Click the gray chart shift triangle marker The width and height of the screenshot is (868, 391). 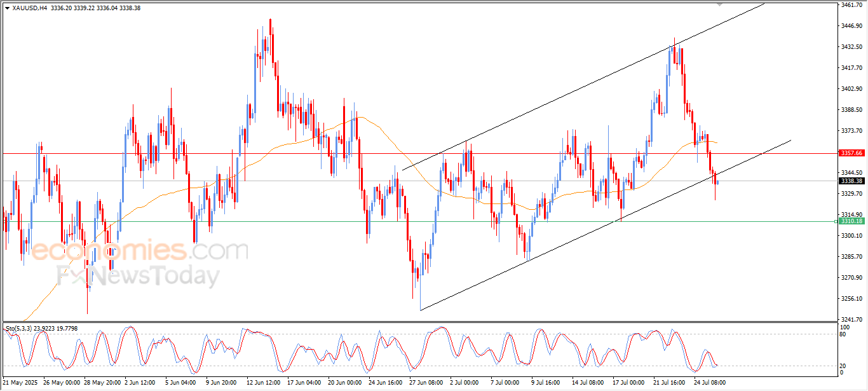point(719,4)
